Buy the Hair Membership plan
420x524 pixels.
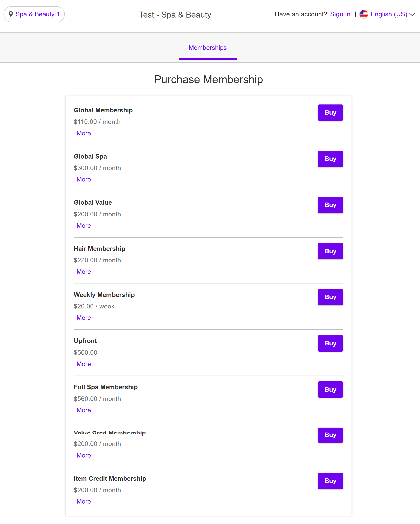pyautogui.click(x=330, y=251)
